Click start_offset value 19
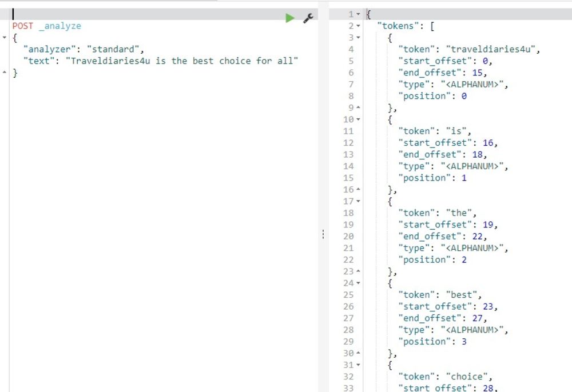Image resolution: width=572 pixels, height=392 pixels. pyautogui.click(x=488, y=225)
